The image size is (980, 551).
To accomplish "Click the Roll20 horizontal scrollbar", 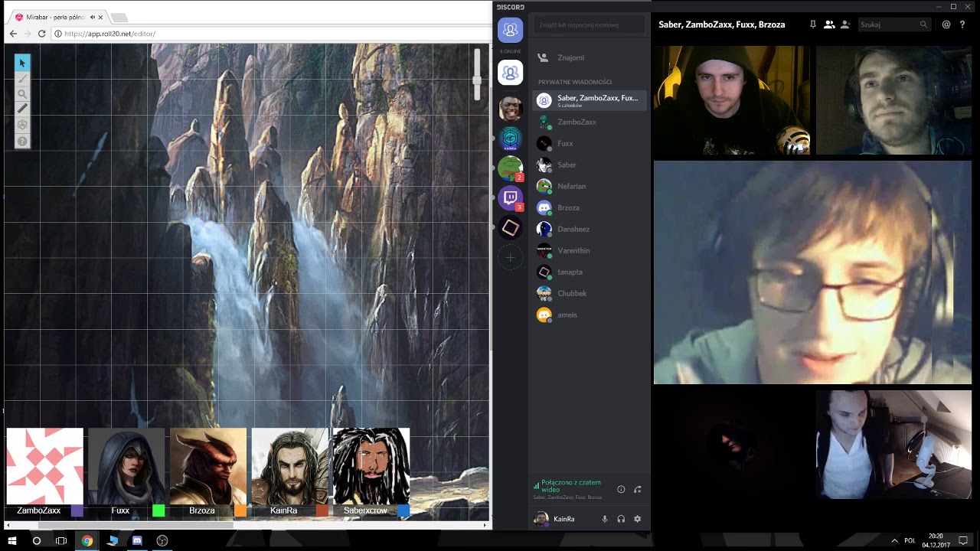I will [136, 526].
